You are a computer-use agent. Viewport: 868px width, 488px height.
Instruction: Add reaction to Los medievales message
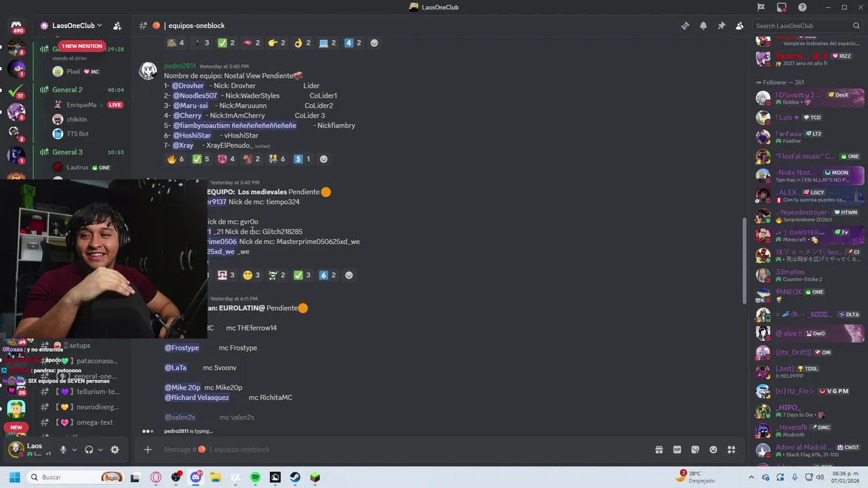pyautogui.click(x=349, y=275)
